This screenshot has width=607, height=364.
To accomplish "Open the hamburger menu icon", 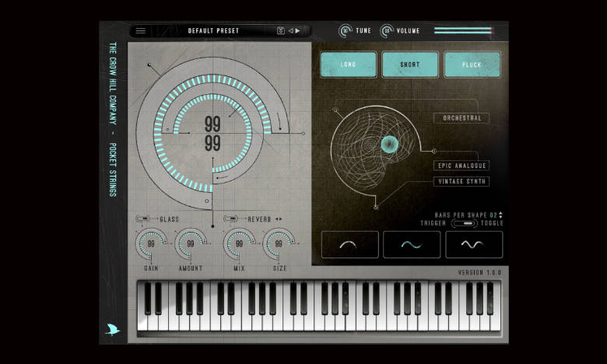I will point(141,30).
